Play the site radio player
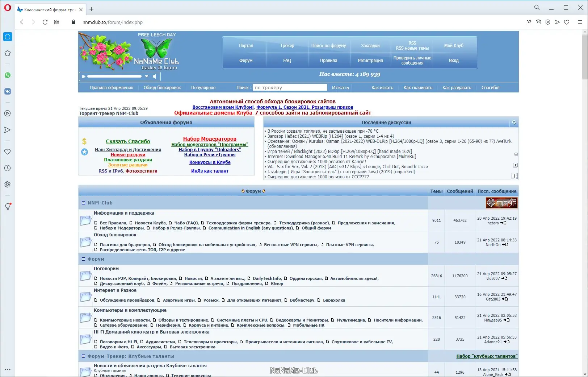 pos(84,76)
